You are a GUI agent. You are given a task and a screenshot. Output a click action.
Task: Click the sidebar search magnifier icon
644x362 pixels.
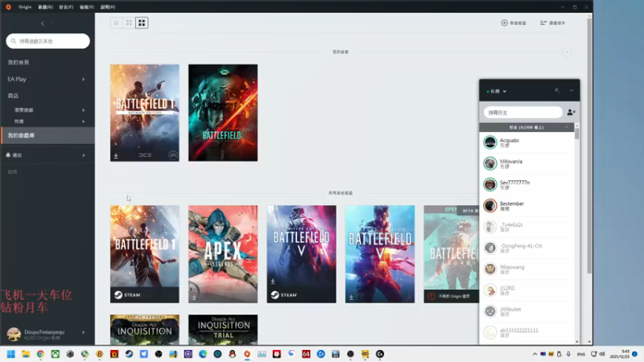14,41
